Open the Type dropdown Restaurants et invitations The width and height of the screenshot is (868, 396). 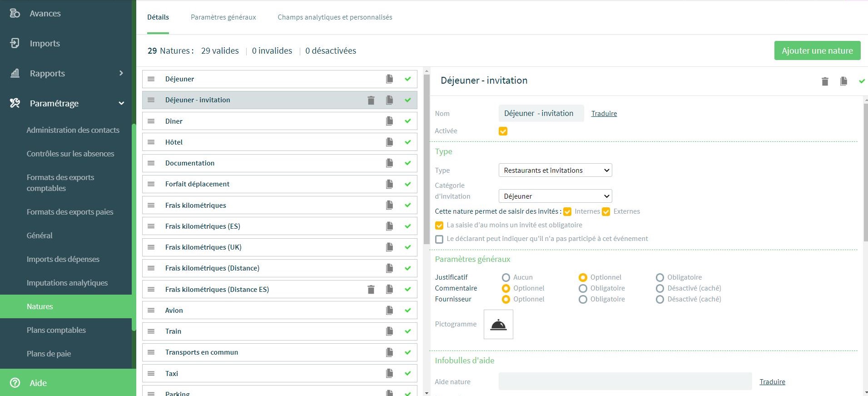tap(555, 170)
